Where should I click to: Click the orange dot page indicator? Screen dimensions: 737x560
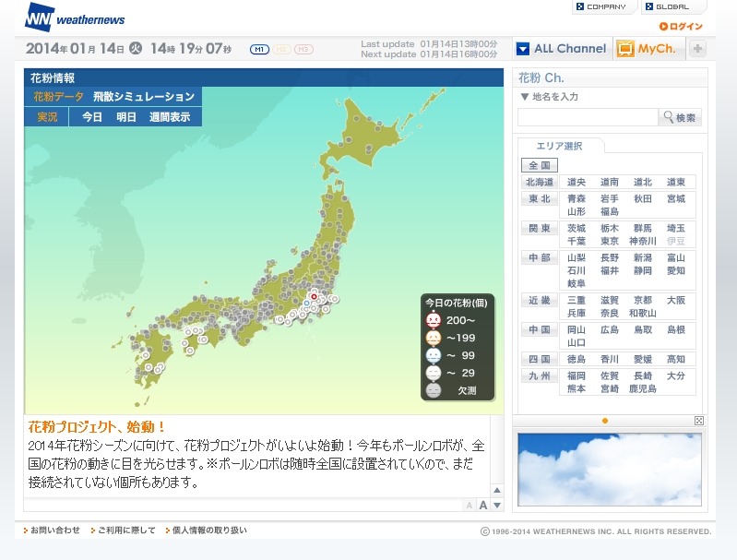pyautogui.click(x=605, y=421)
